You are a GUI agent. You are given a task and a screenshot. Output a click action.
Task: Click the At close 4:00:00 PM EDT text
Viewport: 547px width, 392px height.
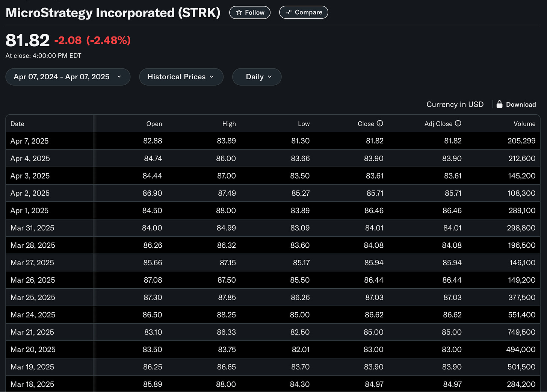tap(44, 56)
